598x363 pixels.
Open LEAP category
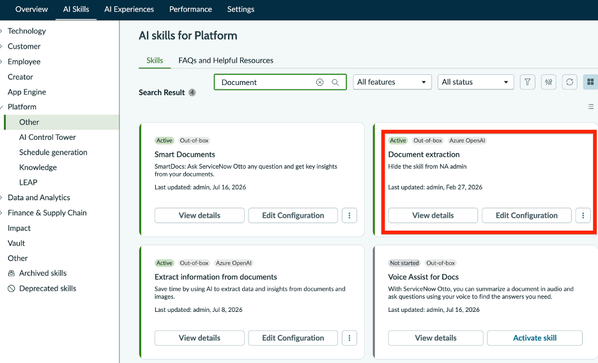tap(28, 182)
